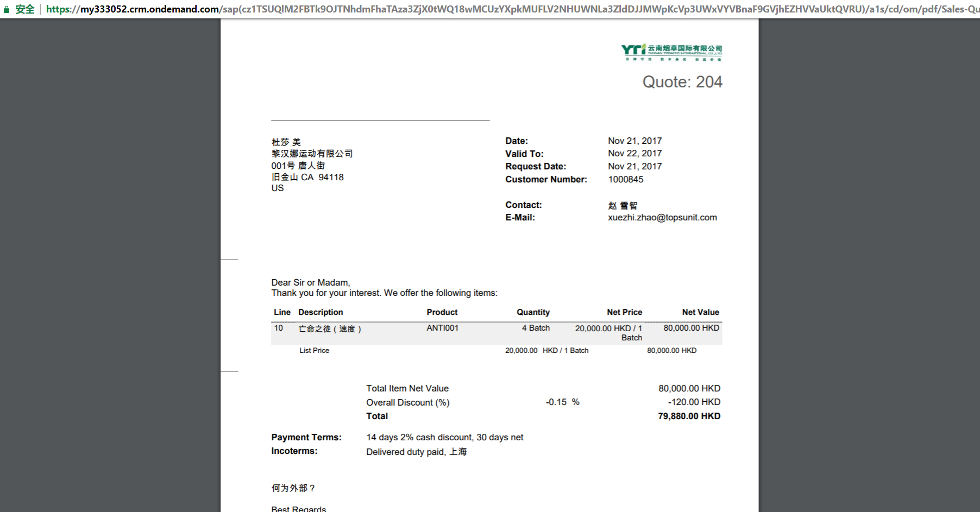Image resolution: width=980 pixels, height=512 pixels.
Task: Click the green secure lock icon
Action: [7, 9]
